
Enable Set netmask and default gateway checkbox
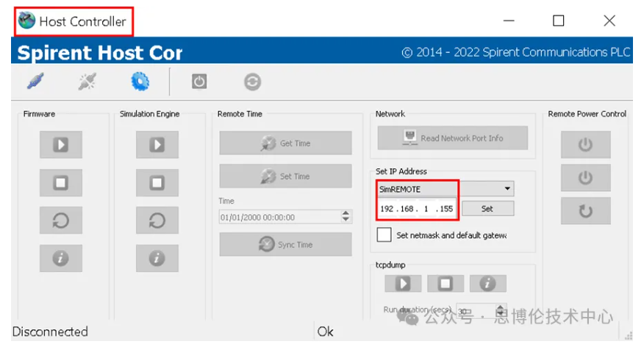click(384, 235)
